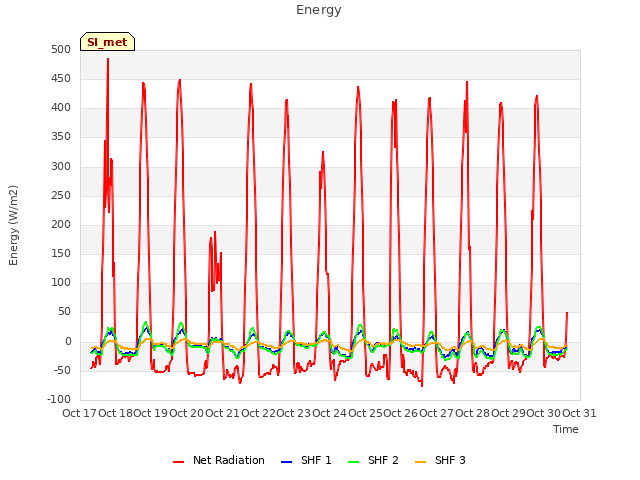The height and width of the screenshot is (480, 640).
Task: Click the 250 y-axis tick value
Action: (x=61, y=195)
